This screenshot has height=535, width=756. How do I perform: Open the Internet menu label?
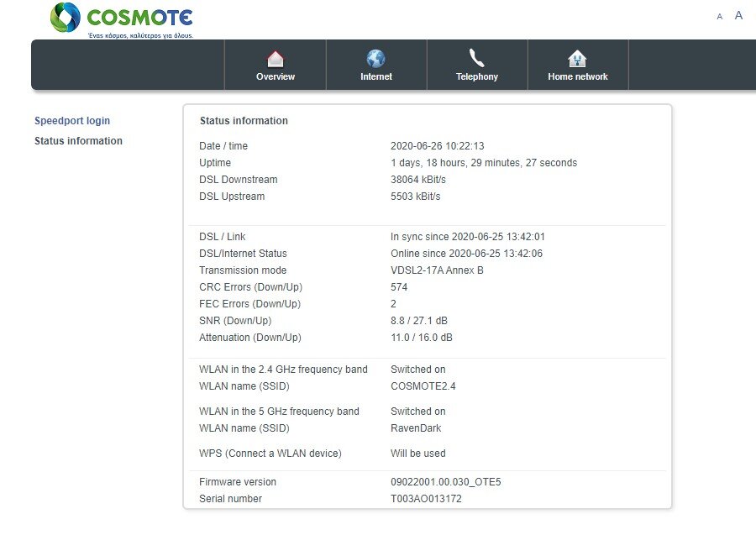click(376, 76)
